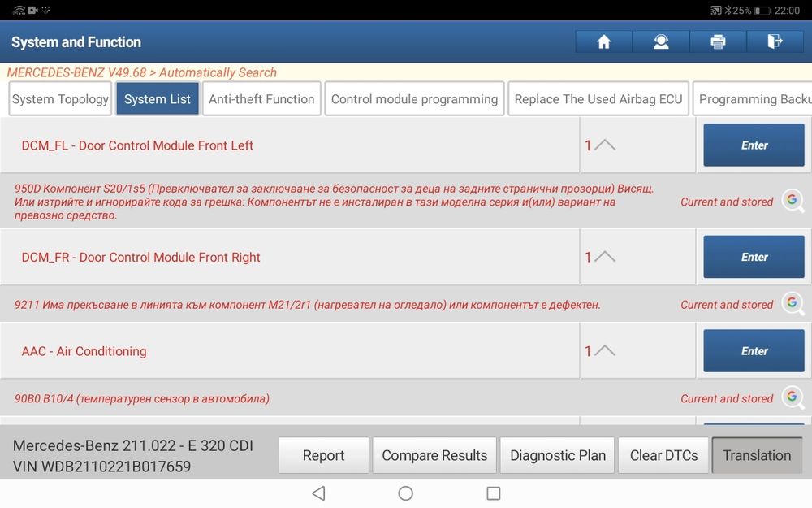Search fault code 9211 with Google icon

[x=793, y=304]
